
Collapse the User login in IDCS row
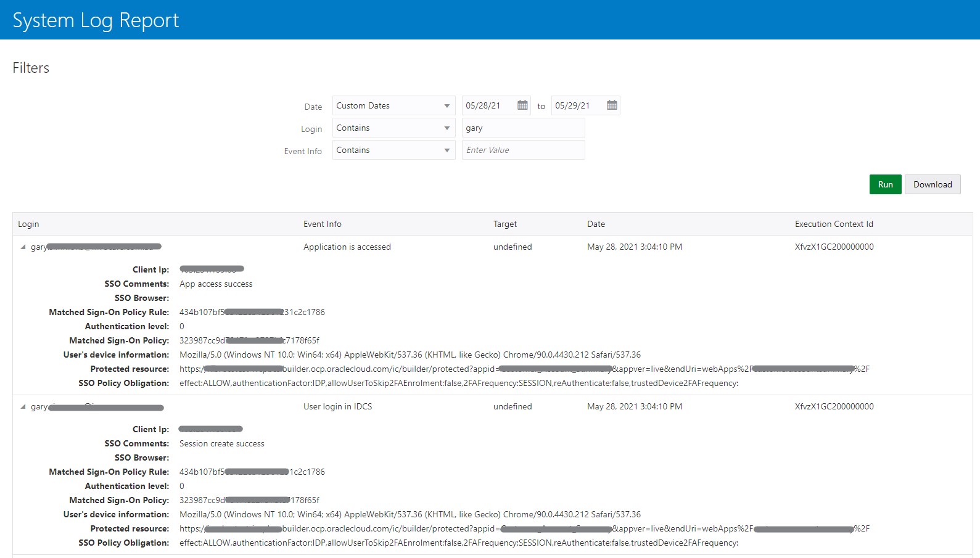click(23, 406)
